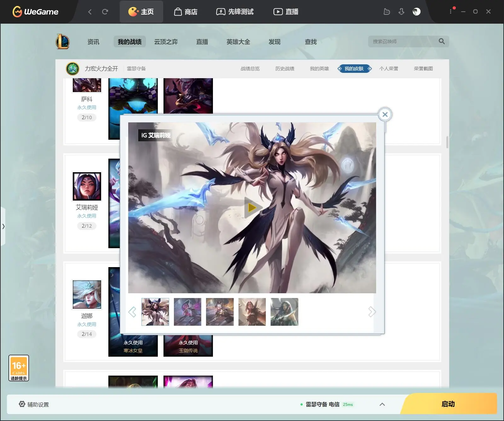Select the third skin thumbnail
This screenshot has height=421, width=504.
tap(220, 312)
